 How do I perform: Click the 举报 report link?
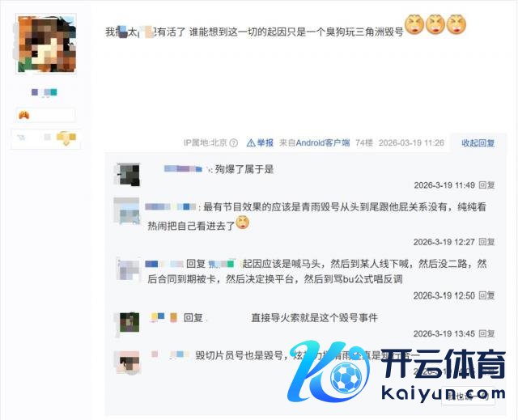tap(265, 142)
